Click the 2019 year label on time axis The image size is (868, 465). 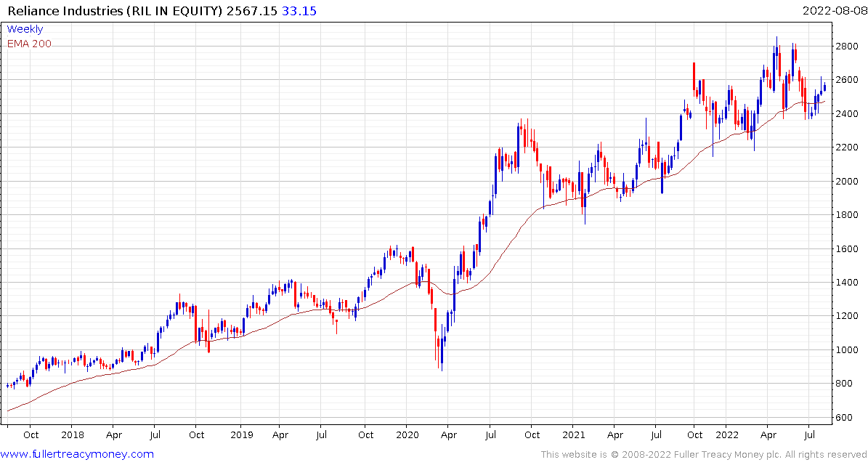pyautogui.click(x=240, y=435)
